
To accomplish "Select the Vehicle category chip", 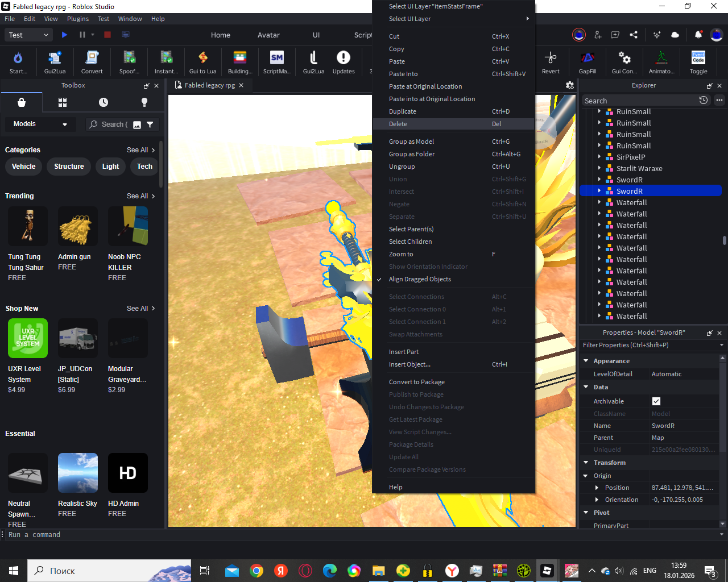I will tap(24, 167).
